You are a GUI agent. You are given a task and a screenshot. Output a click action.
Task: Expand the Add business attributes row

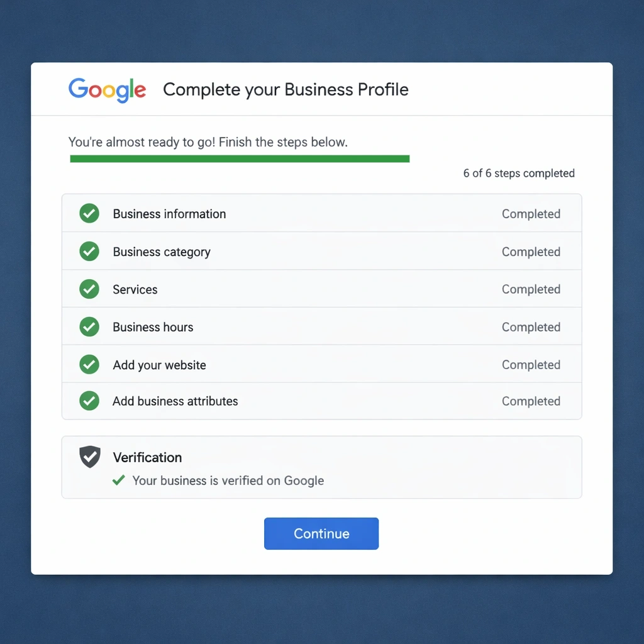(321, 401)
